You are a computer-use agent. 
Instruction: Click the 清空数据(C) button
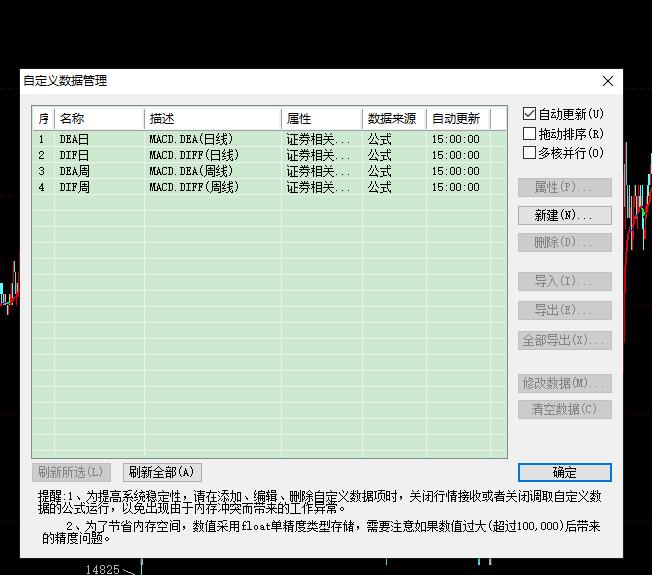(564, 410)
